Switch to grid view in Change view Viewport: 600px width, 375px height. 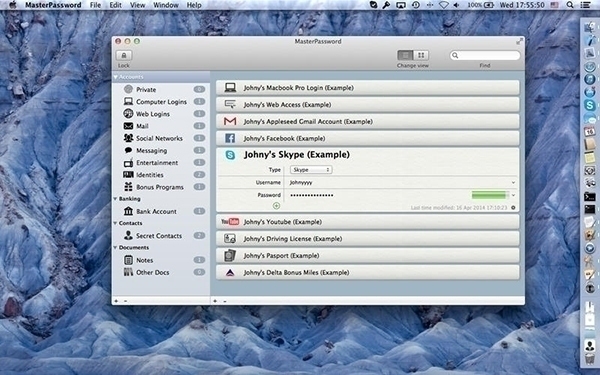(x=421, y=55)
